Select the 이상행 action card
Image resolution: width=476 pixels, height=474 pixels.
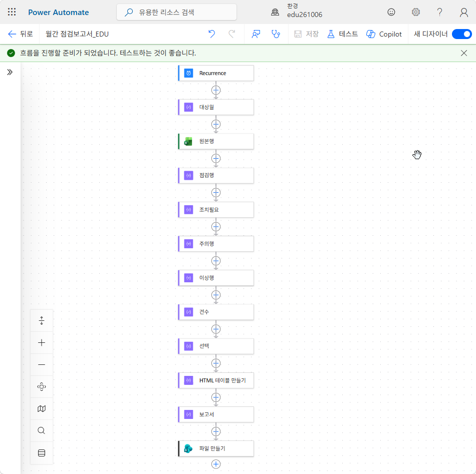(216, 278)
